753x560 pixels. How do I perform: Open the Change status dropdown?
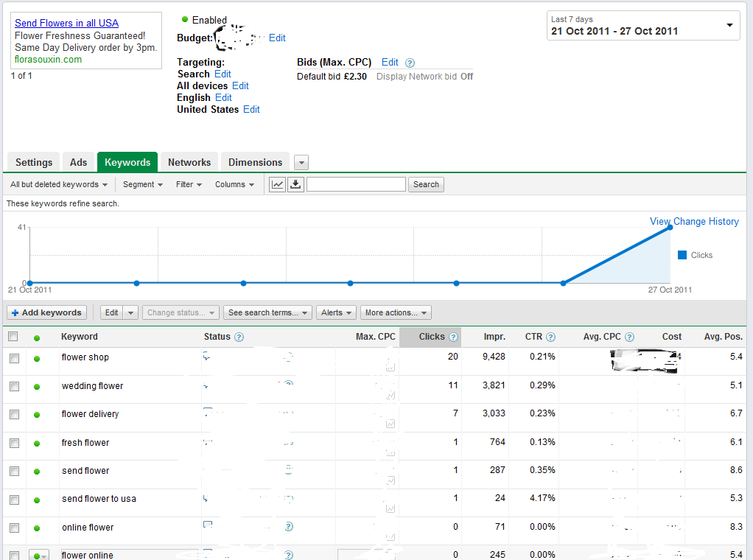(181, 312)
